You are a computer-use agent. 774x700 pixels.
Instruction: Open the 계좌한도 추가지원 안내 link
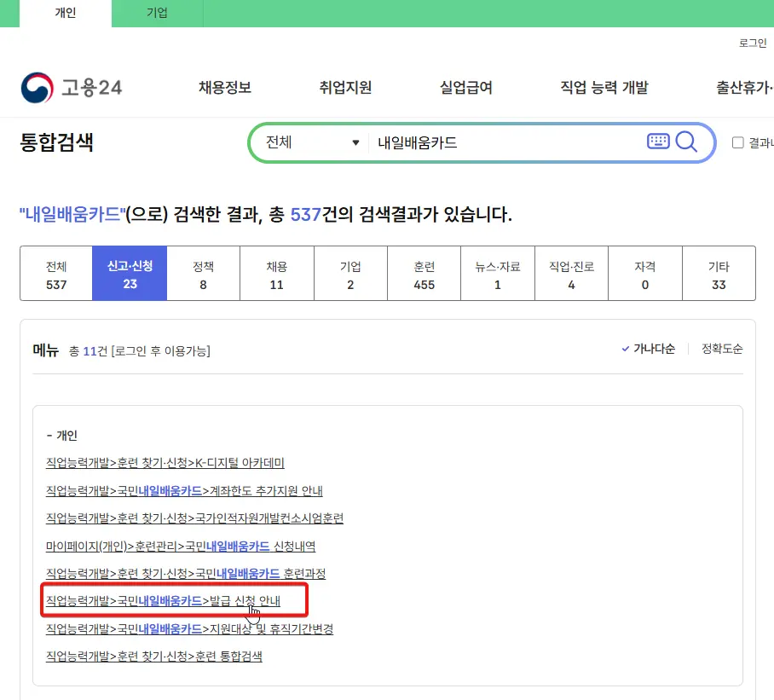184,491
